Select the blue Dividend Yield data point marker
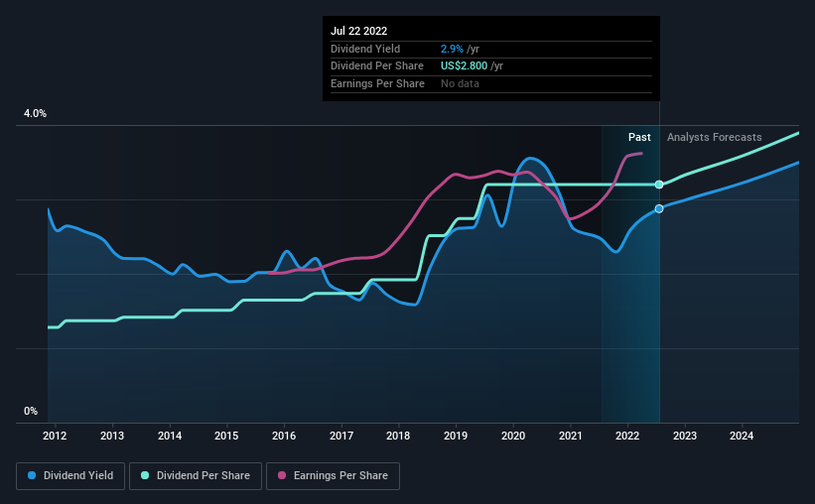815x504 pixels. point(659,208)
